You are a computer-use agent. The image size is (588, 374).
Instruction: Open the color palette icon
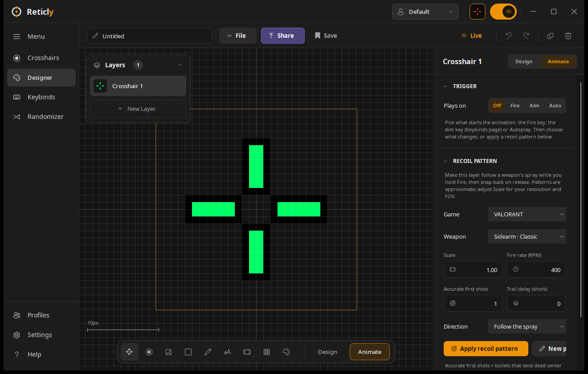click(x=286, y=352)
